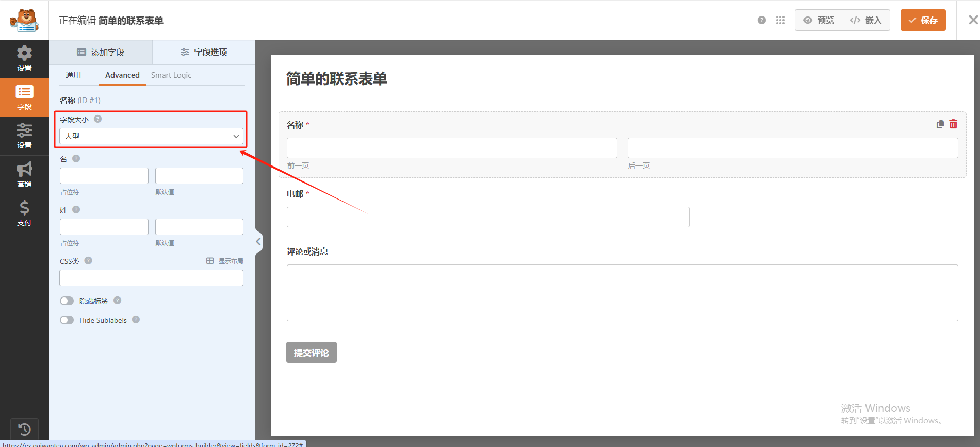Select the Advanced tab
This screenshot has height=447, width=980.
(x=122, y=75)
